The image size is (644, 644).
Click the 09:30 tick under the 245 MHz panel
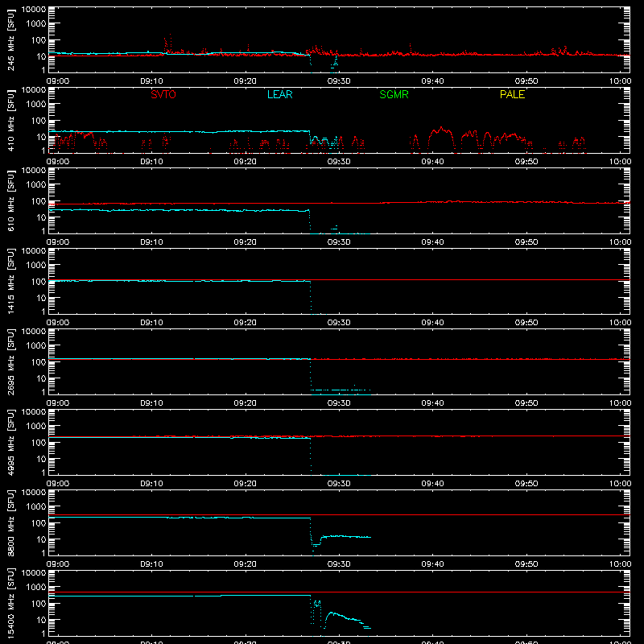(339, 81)
